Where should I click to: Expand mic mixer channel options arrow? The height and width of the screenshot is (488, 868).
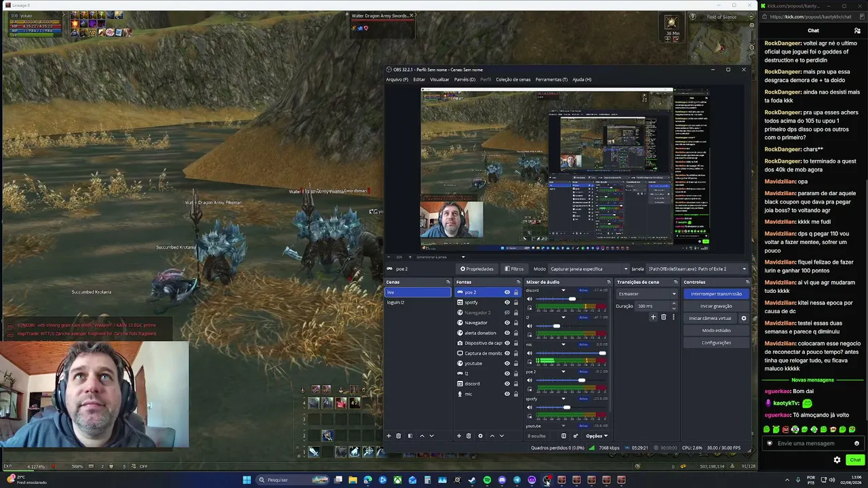[x=563, y=344]
